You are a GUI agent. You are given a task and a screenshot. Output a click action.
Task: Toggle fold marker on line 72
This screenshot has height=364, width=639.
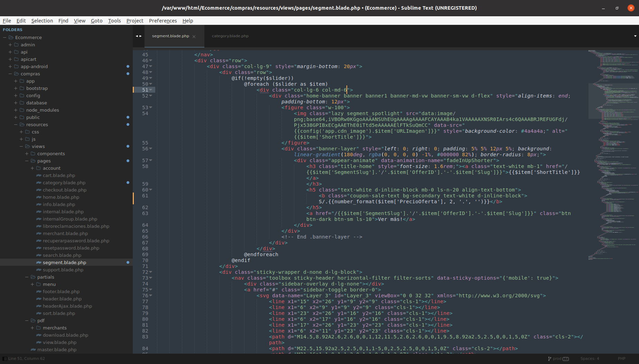pyautogui.click(x=151, y=272)
